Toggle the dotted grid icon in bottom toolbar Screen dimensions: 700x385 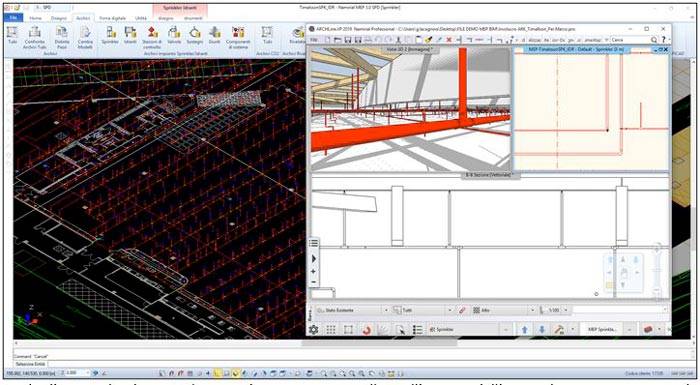[x=331, y=330]
